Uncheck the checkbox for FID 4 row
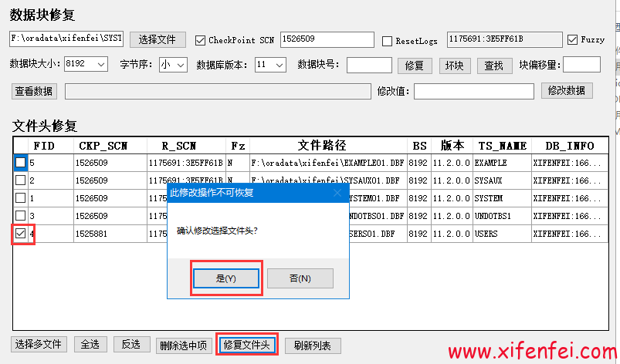This screenshot has height=364, width=620. tap(21, 234)
